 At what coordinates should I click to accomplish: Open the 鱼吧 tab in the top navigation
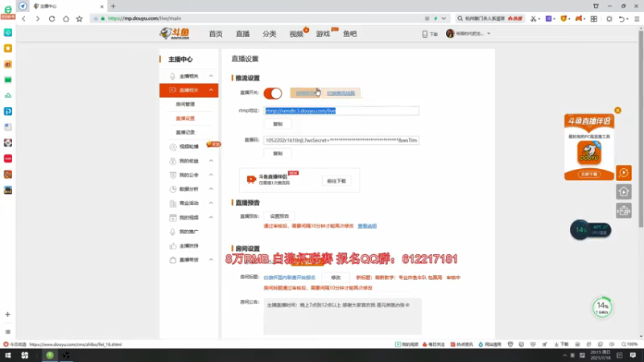point(350,34)
